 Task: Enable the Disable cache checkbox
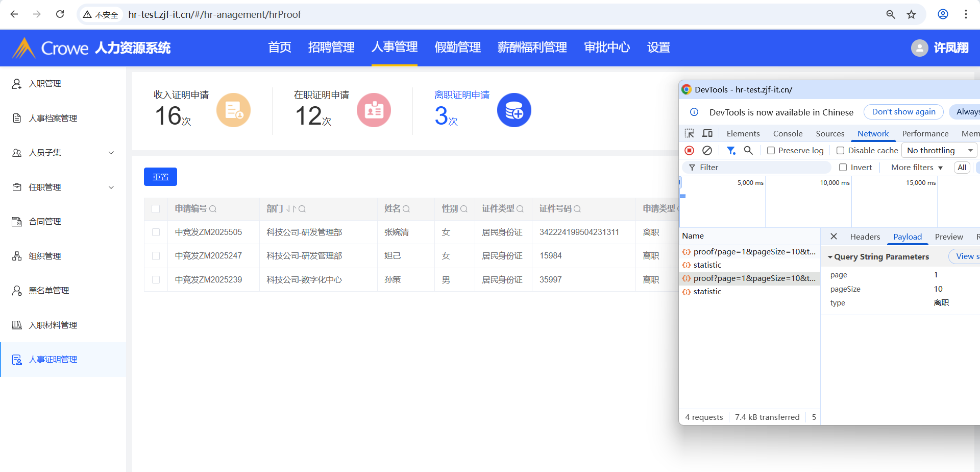tap(840, 151)
